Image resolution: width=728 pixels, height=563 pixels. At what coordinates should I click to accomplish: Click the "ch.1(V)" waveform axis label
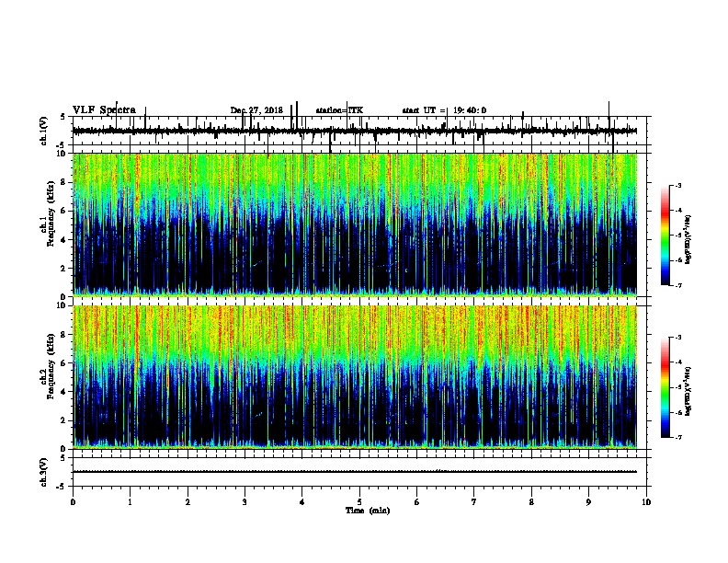tap(44, 131)
